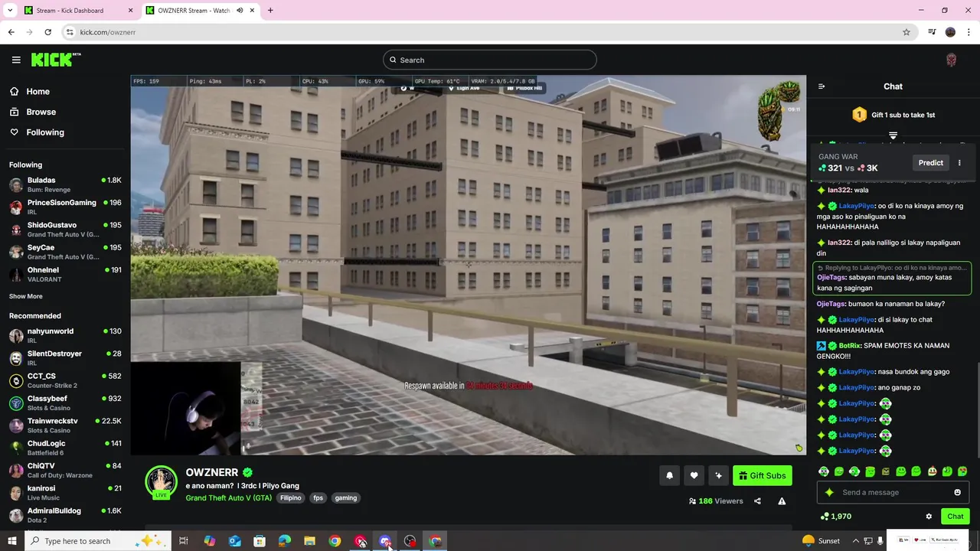This screenshot has width=980, height=551.
Task: Click the Grand Theft Auto V category link
Action: (228, 497)
